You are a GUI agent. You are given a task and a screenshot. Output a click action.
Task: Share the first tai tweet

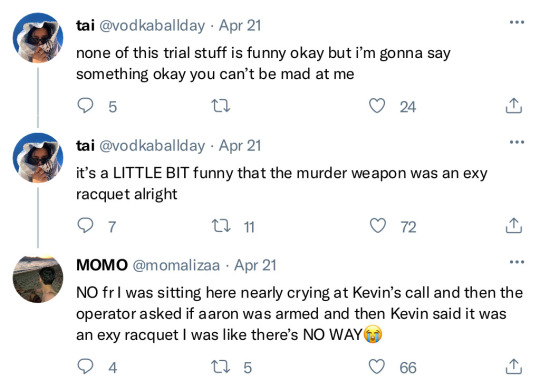point(513,106)
